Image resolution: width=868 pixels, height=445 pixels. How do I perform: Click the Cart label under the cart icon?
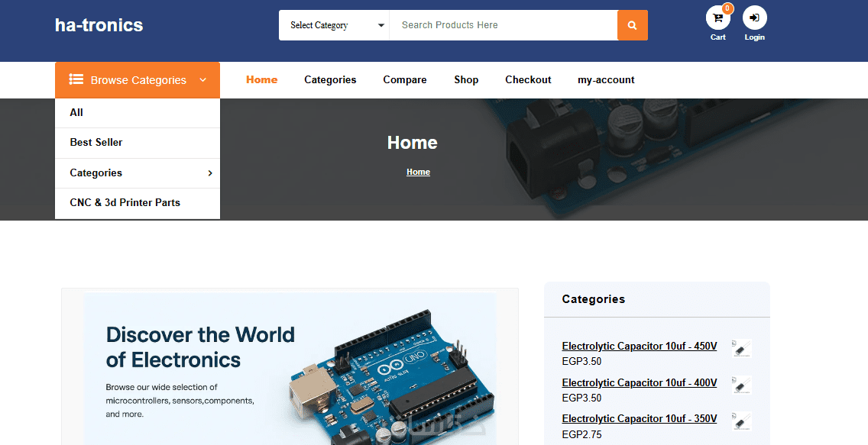[x=718, y=37]
